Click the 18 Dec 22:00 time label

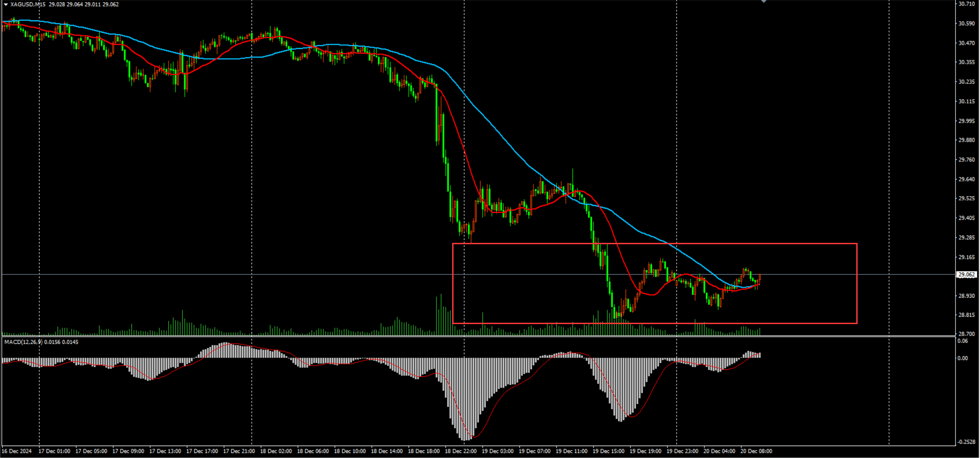click(461, 452)
